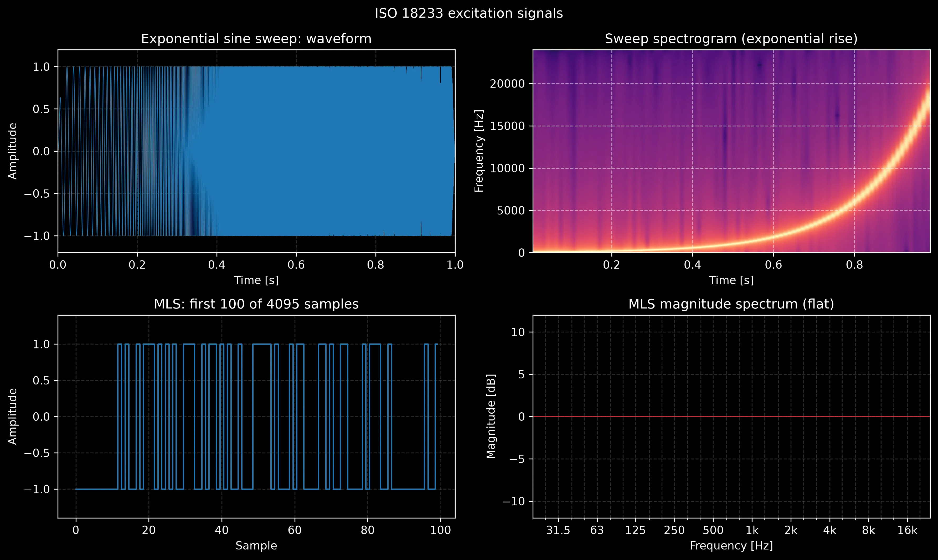Screen dimensions: 938x560
Task: Click the "2k" octave band tick label
Action: coord(791,531)
